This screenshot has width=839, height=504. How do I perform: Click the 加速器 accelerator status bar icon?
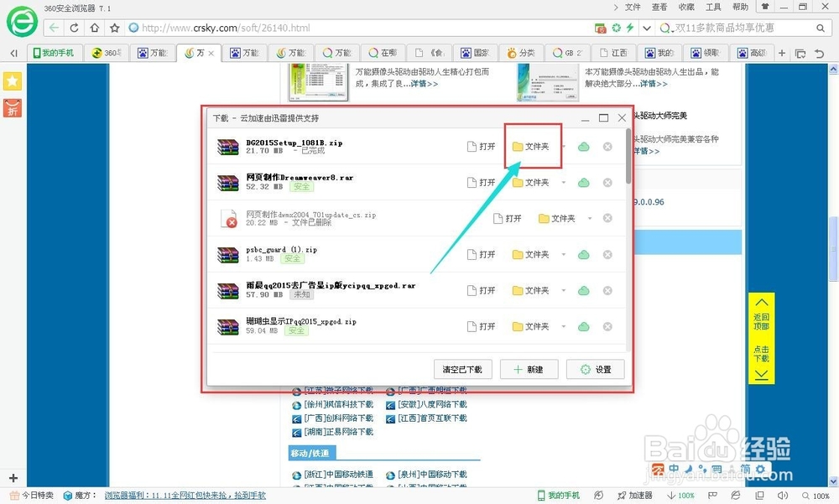(634, 496)
